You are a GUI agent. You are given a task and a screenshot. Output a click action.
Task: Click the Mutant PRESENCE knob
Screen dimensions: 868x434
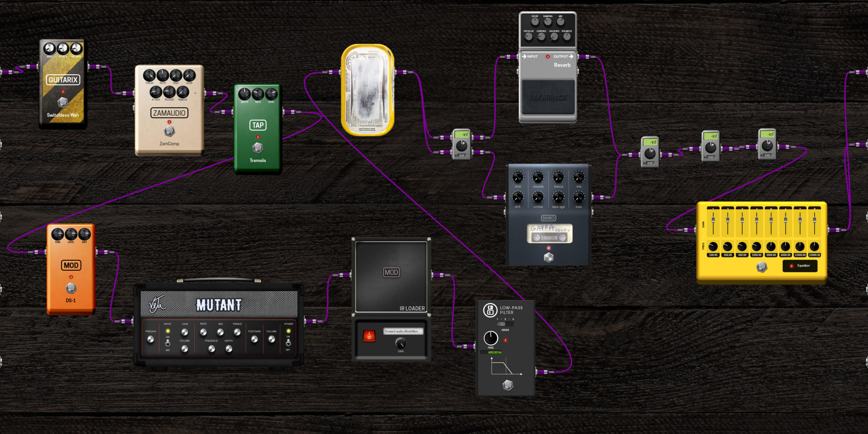pos(211,349)
